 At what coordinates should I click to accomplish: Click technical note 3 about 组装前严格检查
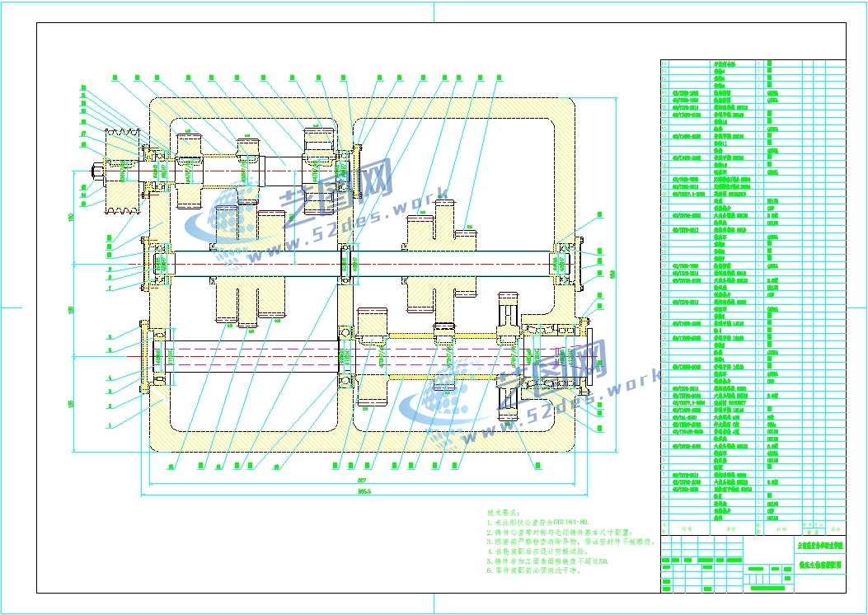tap(570, 542)
